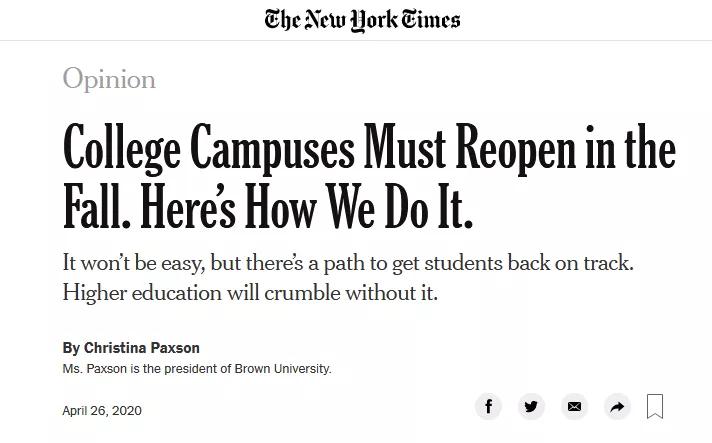Email this article via envelope icon
712x443 pixels.
(574, 406)
